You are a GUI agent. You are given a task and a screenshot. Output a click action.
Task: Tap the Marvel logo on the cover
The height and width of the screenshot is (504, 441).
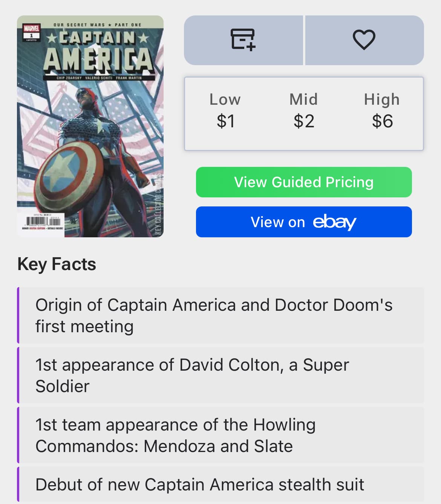coord(31,29)
